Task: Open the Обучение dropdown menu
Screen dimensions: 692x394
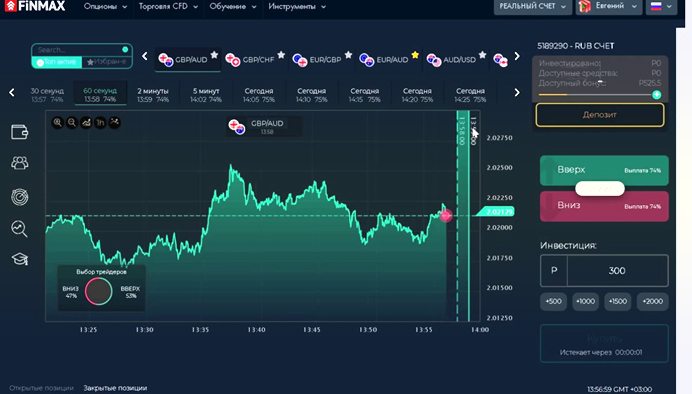Action: (x=233, y=7)
